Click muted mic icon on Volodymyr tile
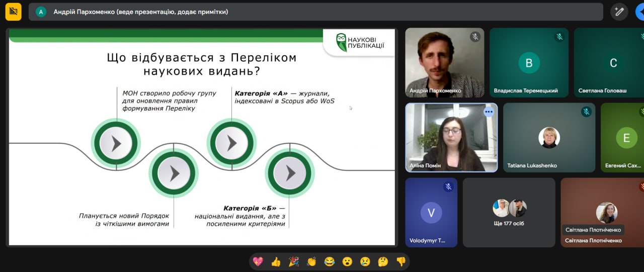 pyautogui.click(x=448, y=187)
